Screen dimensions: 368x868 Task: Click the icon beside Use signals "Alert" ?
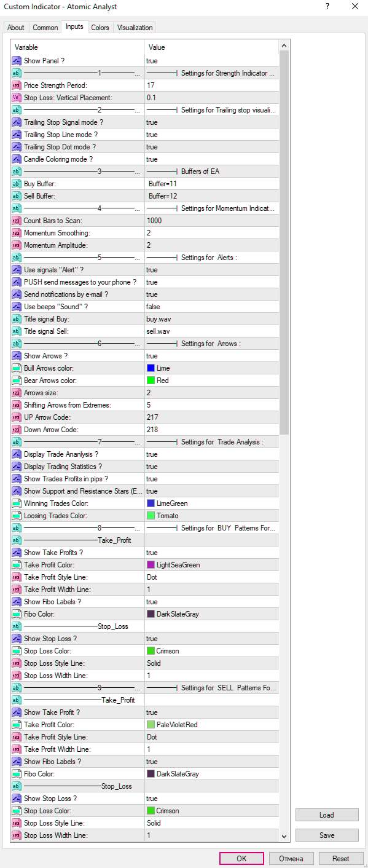[17, 270]
